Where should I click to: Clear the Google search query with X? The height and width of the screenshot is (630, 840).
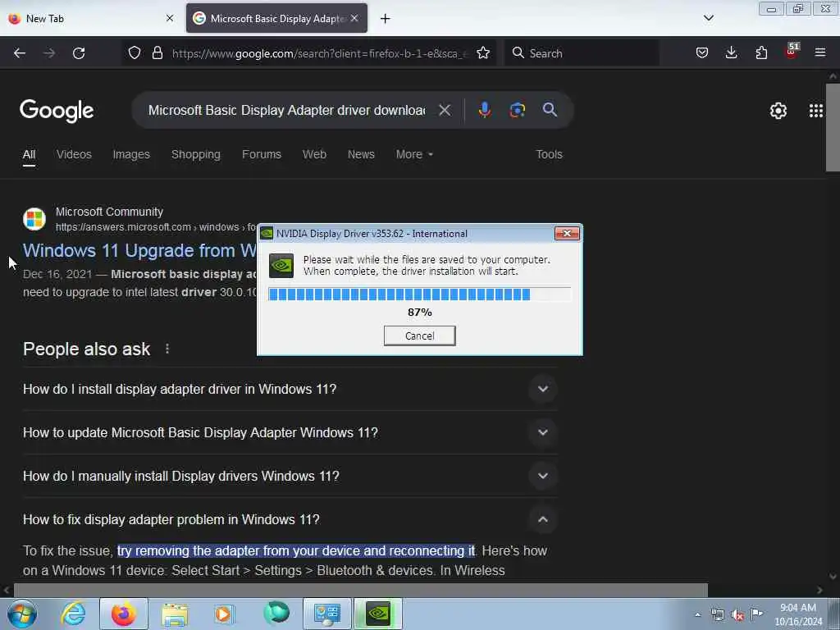(445, 111)
